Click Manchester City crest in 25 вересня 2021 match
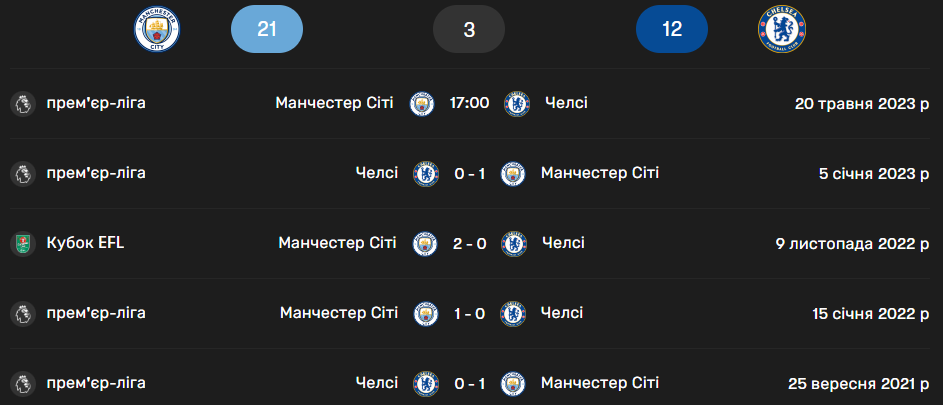Screen dimensions: 943x405 [x=513, y=383]
